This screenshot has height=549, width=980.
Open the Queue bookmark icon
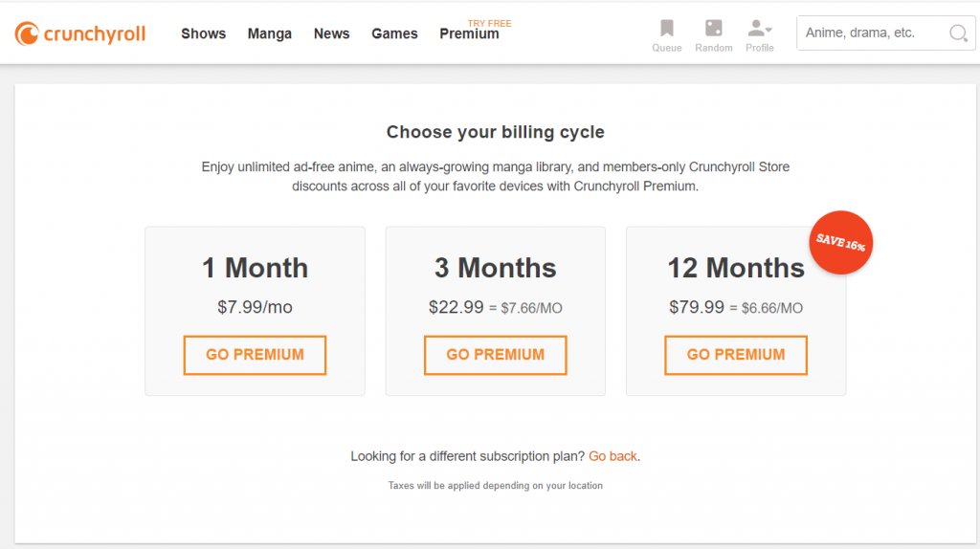point(667,28)
